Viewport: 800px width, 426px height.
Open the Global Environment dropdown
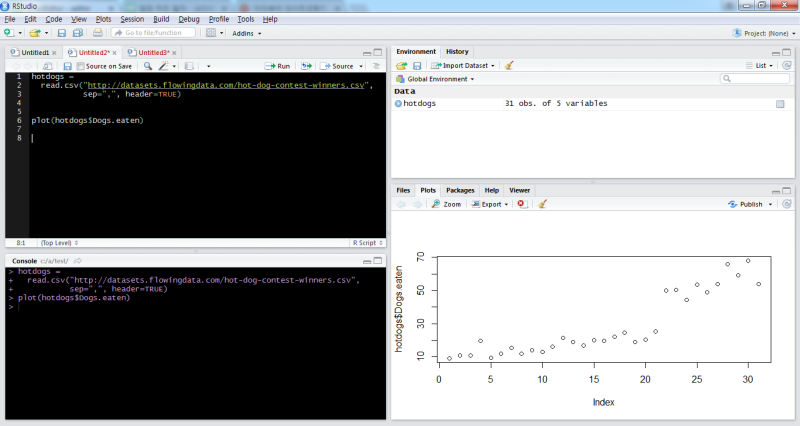pyautogui.click(x=436, y=78)
